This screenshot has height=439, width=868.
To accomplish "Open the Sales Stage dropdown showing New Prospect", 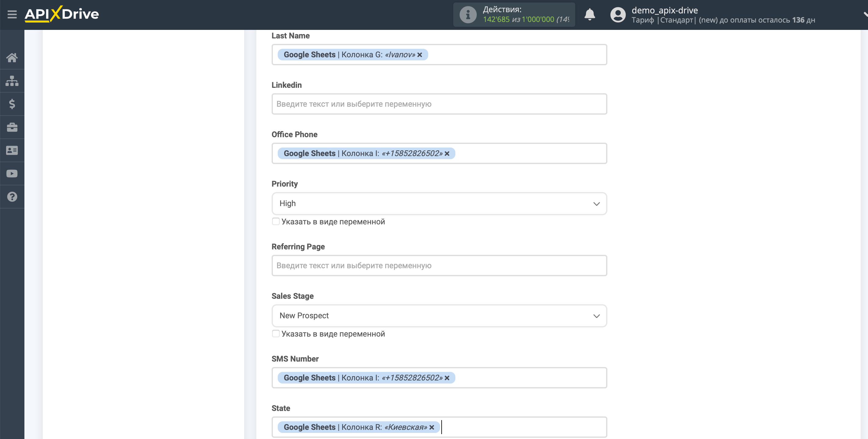I will pos(439,316).
